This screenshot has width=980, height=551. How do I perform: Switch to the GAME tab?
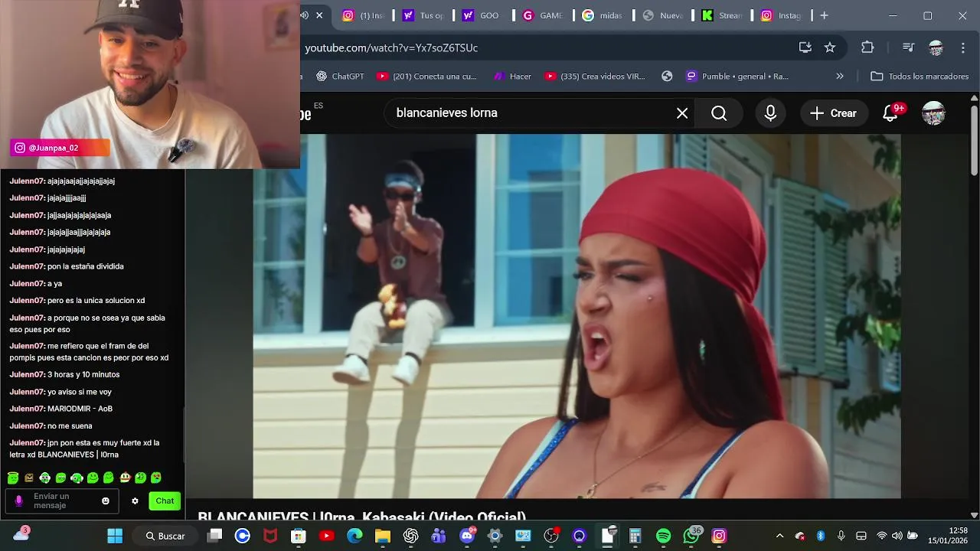pos(542,15)
